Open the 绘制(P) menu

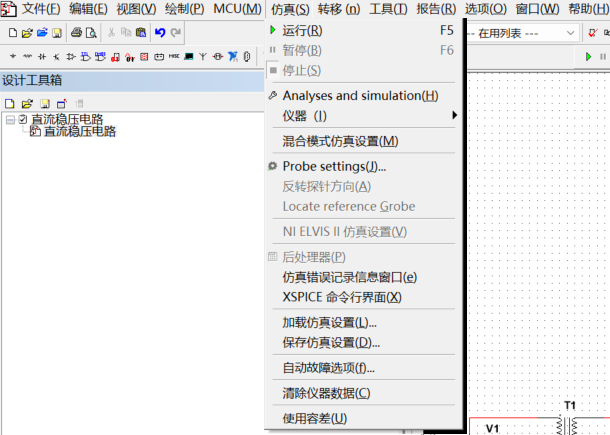[x=184, y=9]
